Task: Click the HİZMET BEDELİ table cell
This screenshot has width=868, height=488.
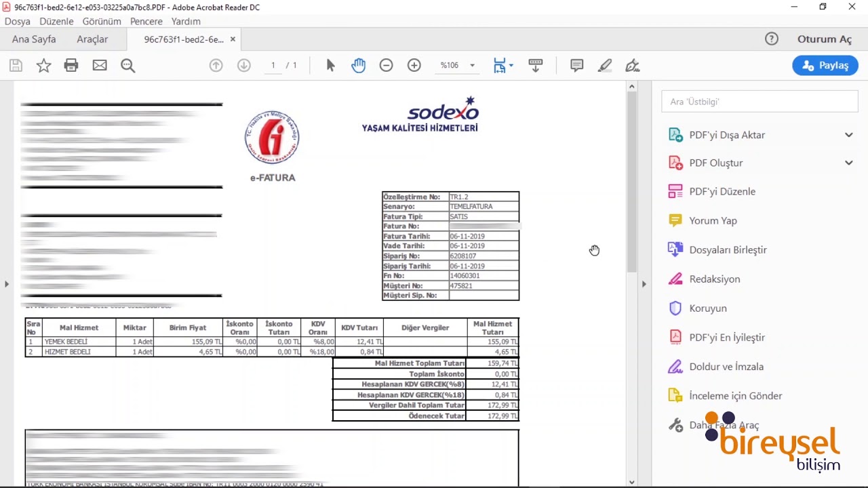Action: click(x=79, y=352)
